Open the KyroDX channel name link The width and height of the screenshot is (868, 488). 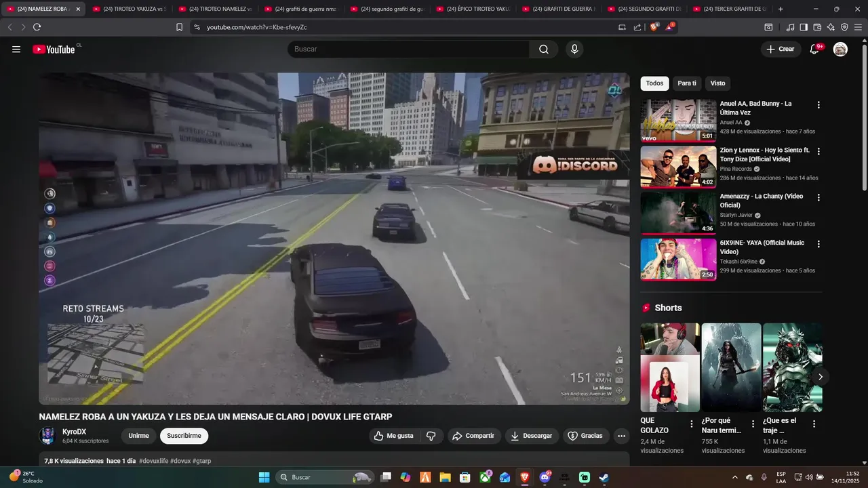click(x=74, y=432)
